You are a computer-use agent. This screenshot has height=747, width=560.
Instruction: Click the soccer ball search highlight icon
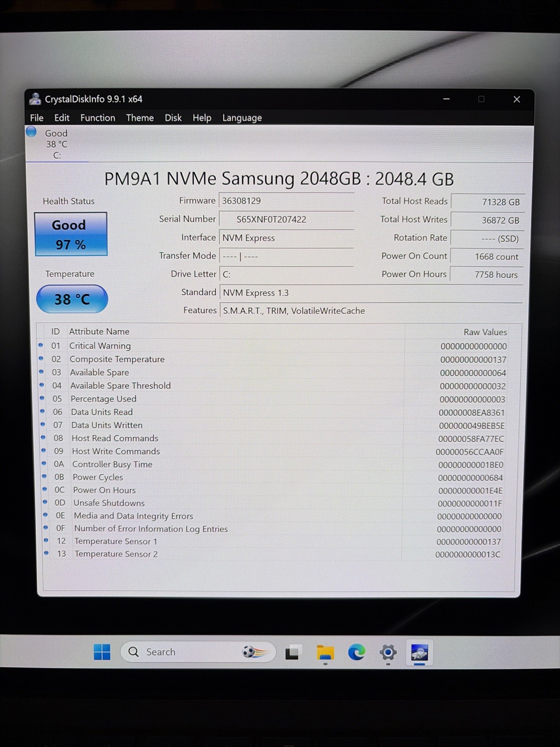[255, 652]
